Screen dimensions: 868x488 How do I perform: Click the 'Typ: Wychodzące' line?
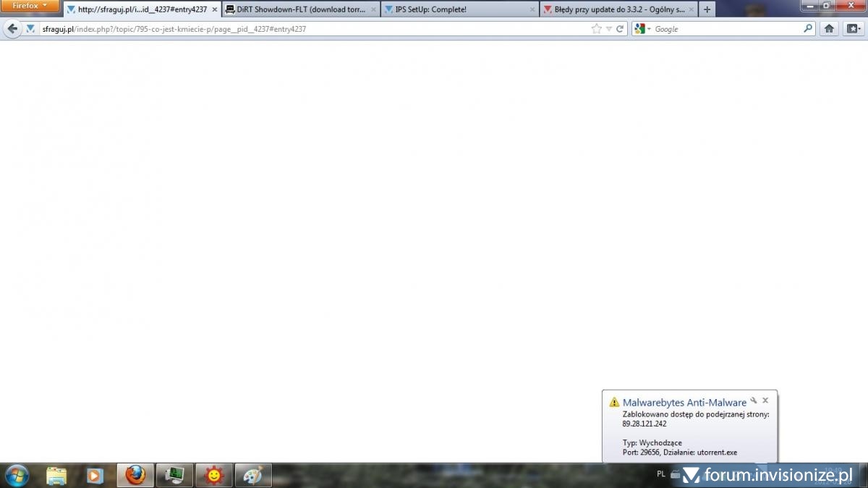652,443
